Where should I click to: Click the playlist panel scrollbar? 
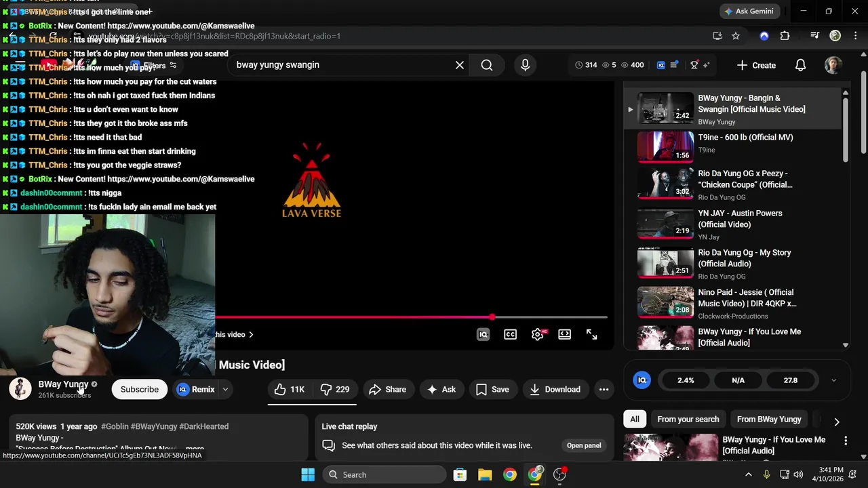(846, 129)
